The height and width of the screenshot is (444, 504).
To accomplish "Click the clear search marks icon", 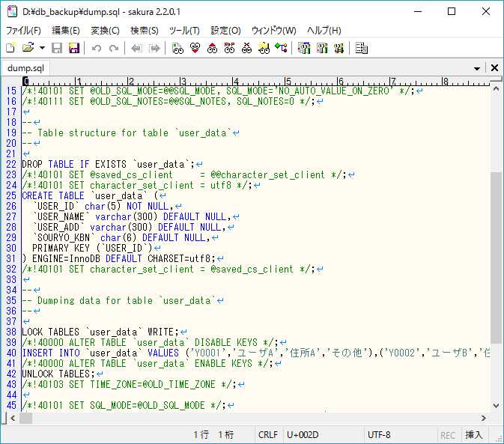I will [247, 48].
